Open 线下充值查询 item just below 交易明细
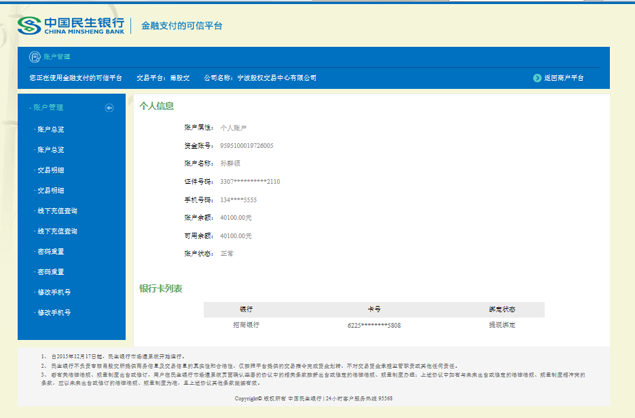635x418 pixels. tap(57, 211)
